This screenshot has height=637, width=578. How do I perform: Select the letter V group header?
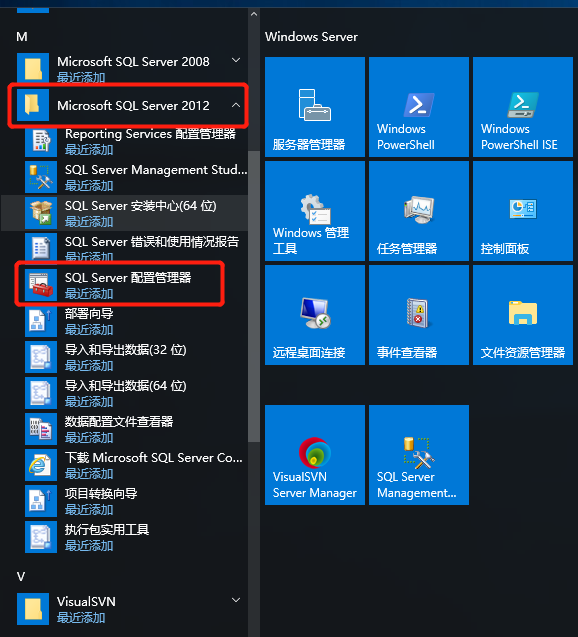tap(21, 576)
